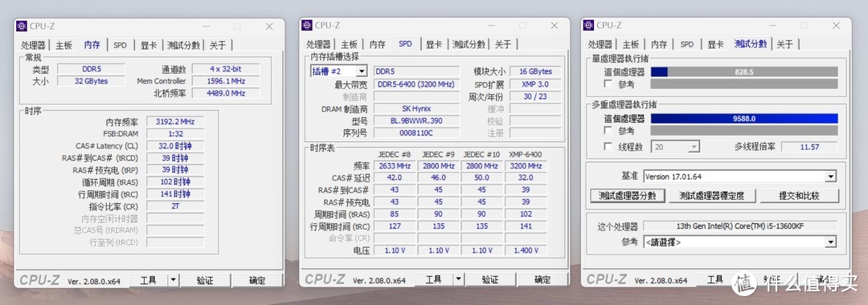Open 处理器 tab in right benchmark window
This screenshot has width=868, height=305.
[x=600, y=45]
